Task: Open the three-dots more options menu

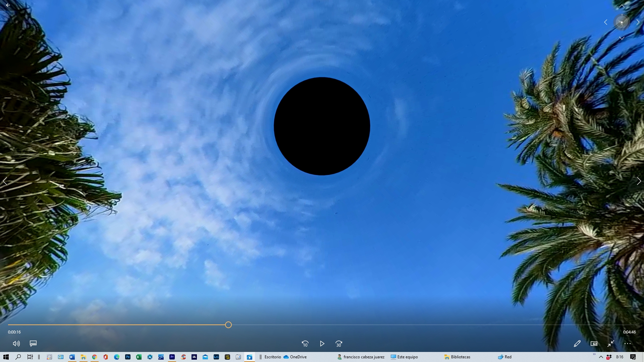Action: [x=627, y=344]
